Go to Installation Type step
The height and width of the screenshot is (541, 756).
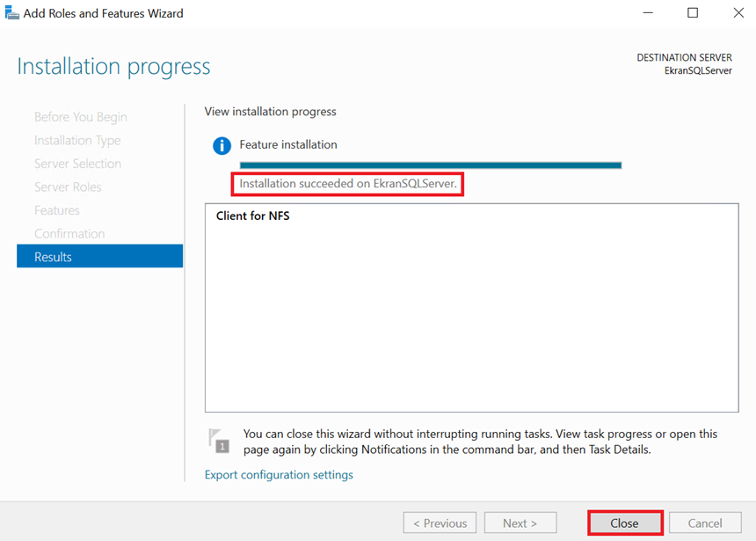coord(77,141)
